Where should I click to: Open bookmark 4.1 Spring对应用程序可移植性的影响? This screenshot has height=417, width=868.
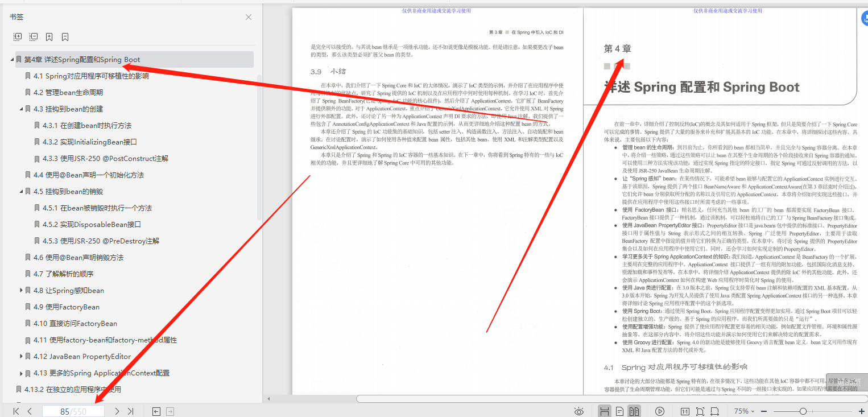point(91,76)
